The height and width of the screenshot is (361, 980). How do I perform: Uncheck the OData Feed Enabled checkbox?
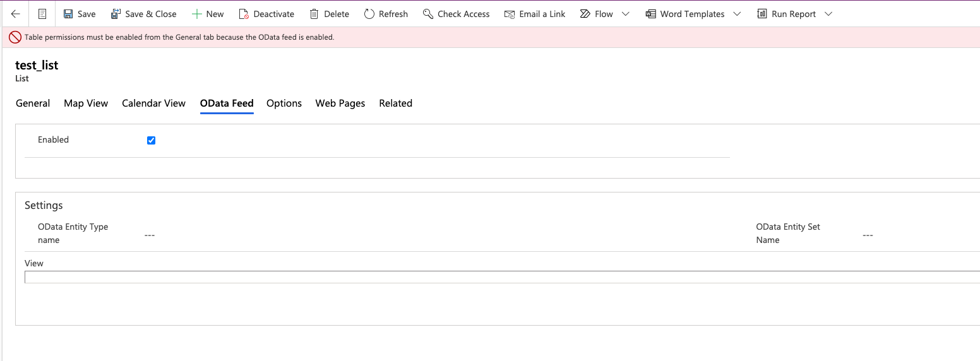[151, 140]
